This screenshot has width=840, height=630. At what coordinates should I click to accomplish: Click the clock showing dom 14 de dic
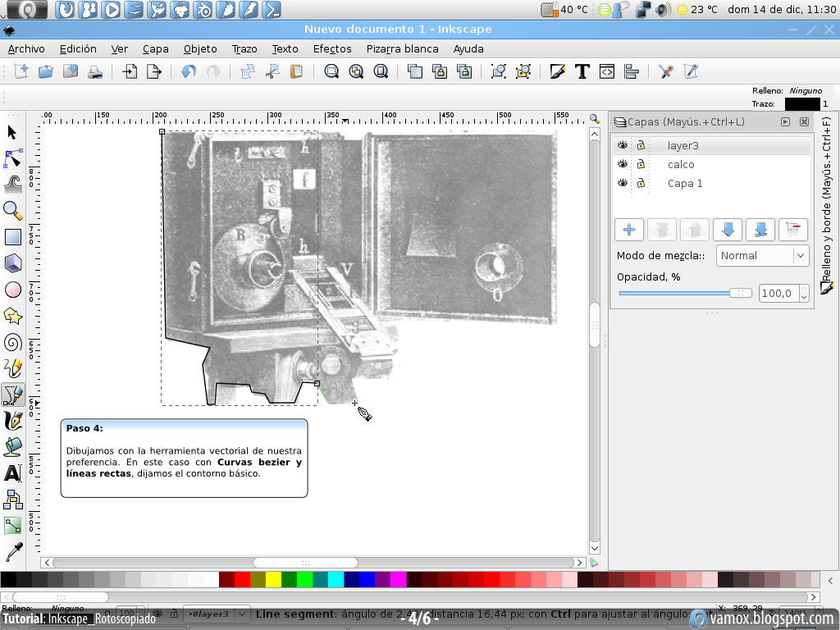782,9
